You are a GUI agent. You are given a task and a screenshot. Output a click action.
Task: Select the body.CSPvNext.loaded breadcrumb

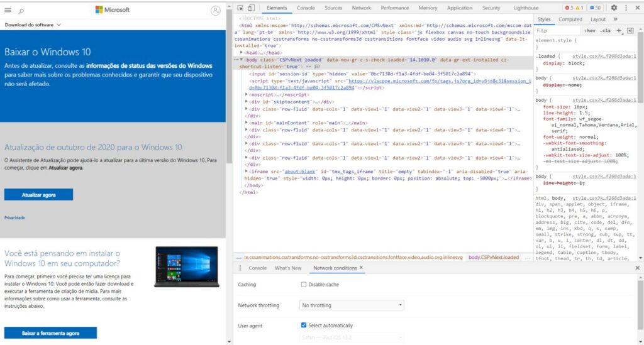point(494,258)
